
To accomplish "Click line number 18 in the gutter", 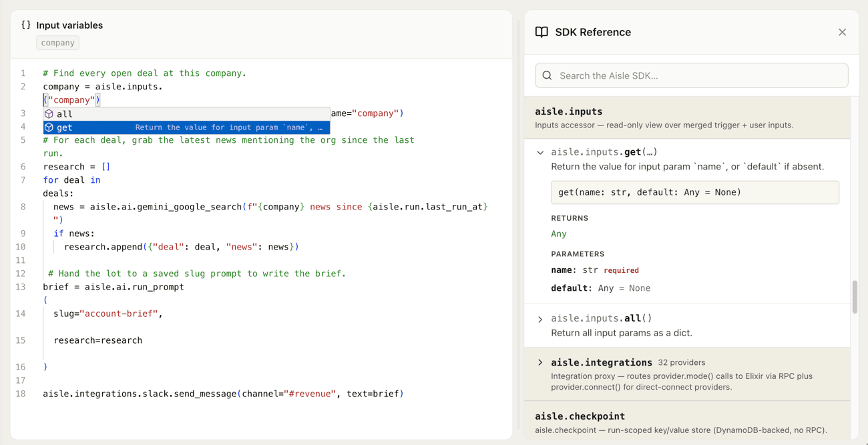I will 21,394.
